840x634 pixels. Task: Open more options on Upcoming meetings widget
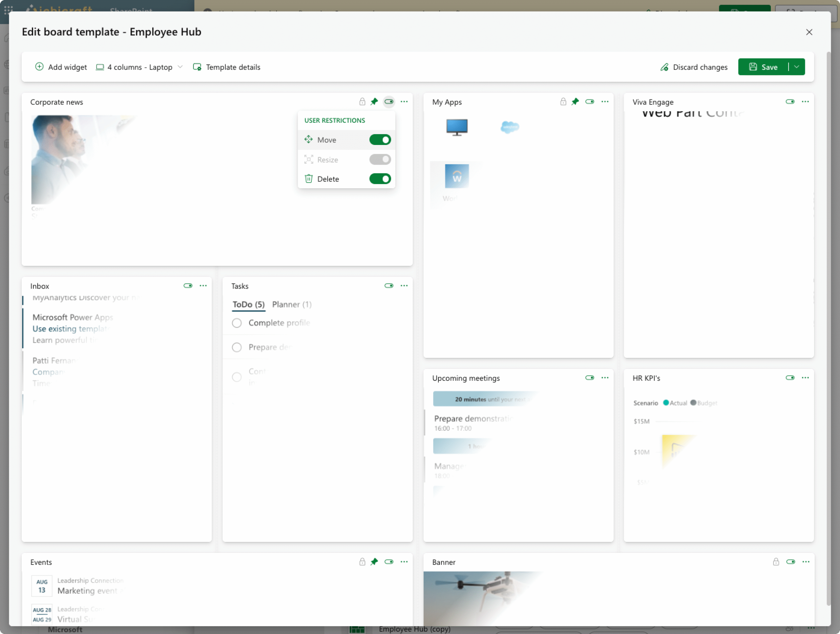point(605,378)
